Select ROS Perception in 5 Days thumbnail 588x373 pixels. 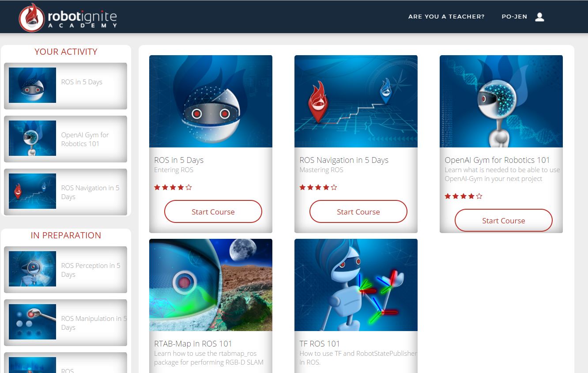32,269
